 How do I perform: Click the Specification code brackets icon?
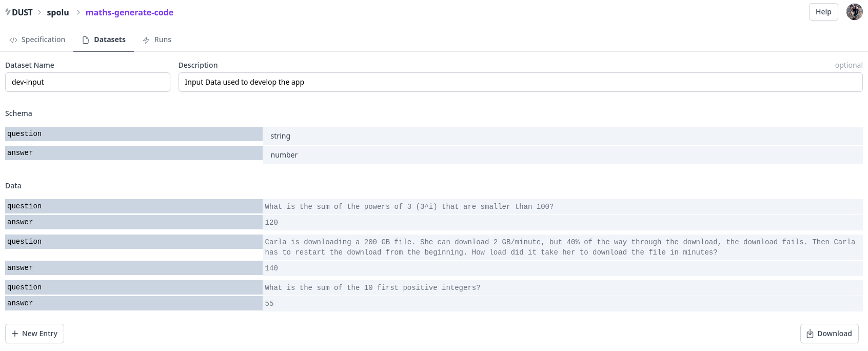13,40
